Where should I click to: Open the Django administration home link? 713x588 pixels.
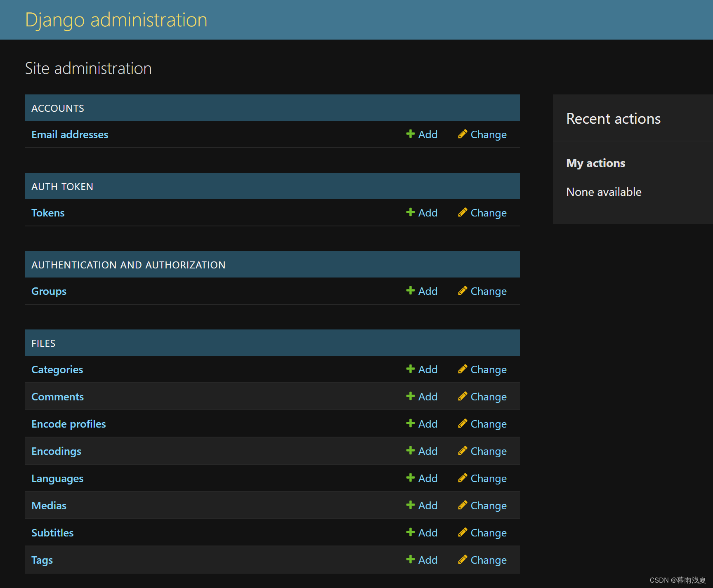coord(116,20)
